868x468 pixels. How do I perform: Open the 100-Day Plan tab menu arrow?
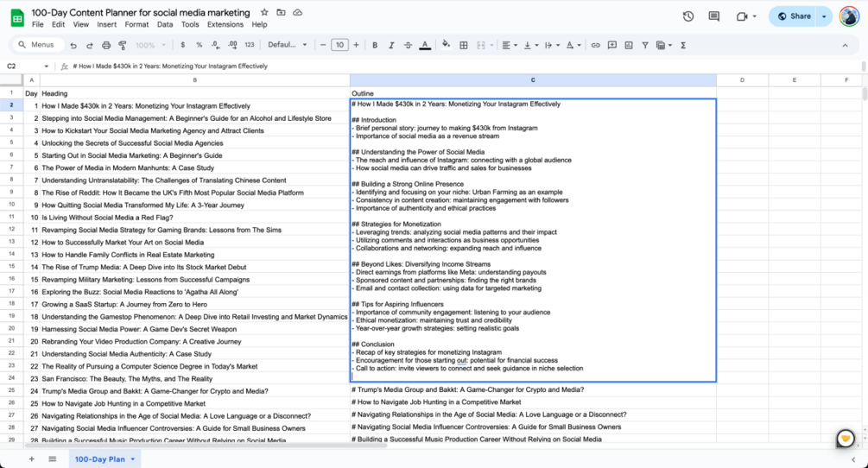coord(133,459)
